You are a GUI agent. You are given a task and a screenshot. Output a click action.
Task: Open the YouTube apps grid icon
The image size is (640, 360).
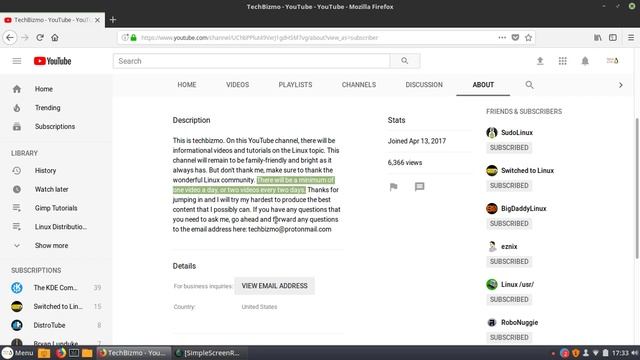tap(562, 61)
